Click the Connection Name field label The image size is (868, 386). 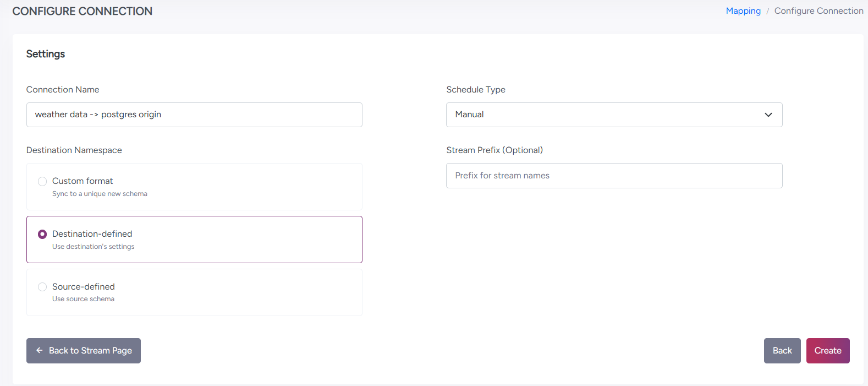pyautogui.click(x=63, y=90)
